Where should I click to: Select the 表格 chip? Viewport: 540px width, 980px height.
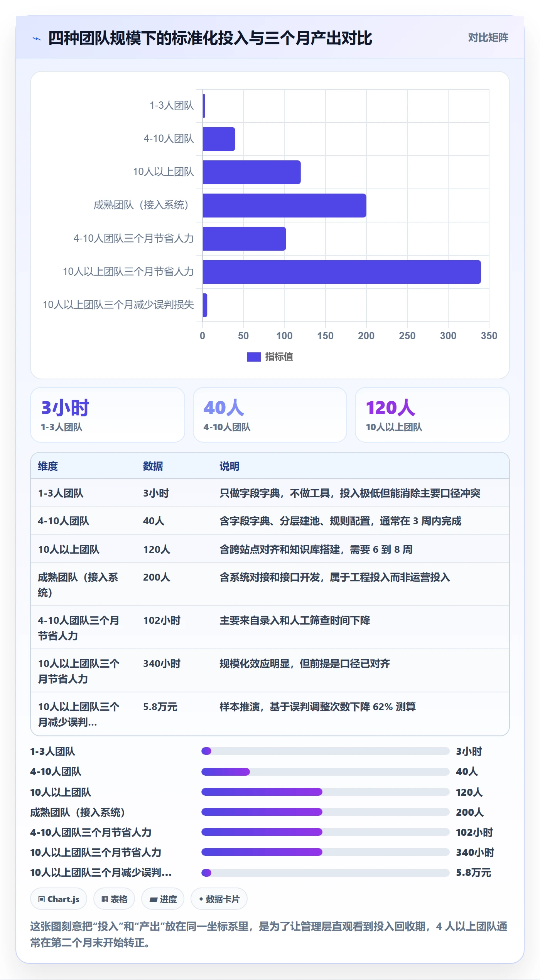[114, 899]
